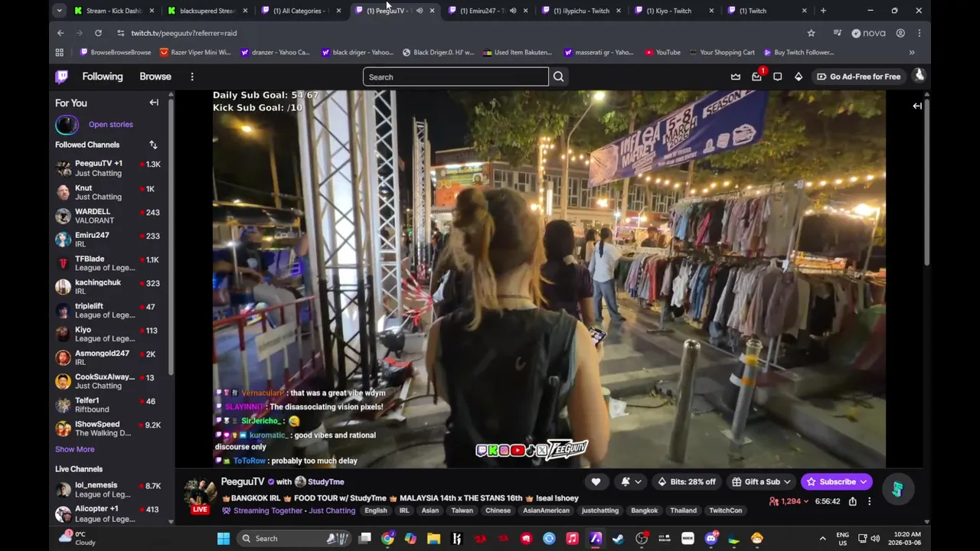Switch to Stream - Kick Dashboard tab
The width and height of the screenshot is (980, 551).
click(113, 11)
